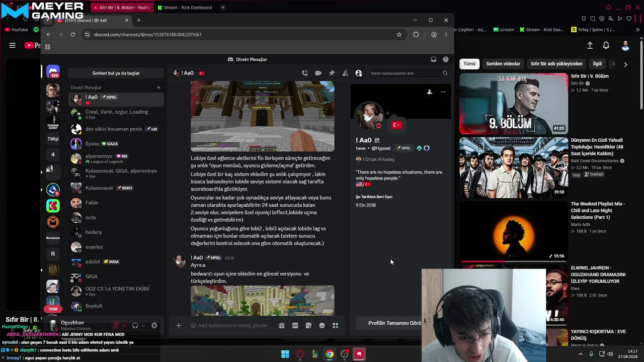
Task: Expand microphone input options arrow
Action: (124, 325)
